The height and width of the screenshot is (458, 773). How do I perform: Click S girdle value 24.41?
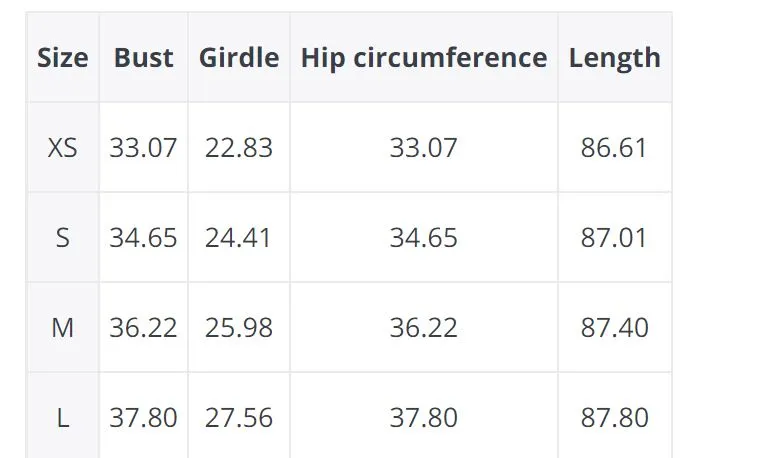tap(238, 238)
